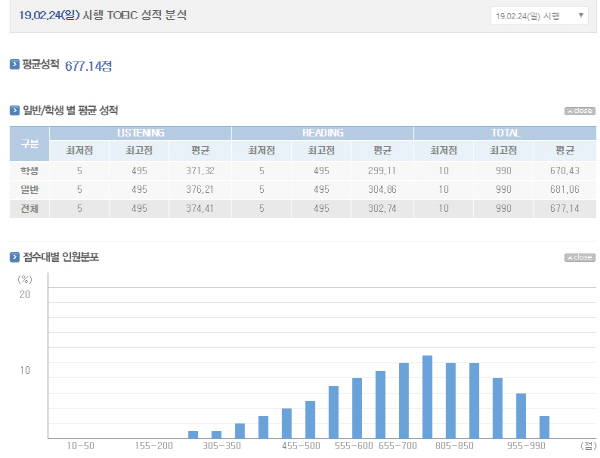
Task: Click the 19.02.24(일) 시행 TOEIC 성적 분석 title
Action: [103, 15]
